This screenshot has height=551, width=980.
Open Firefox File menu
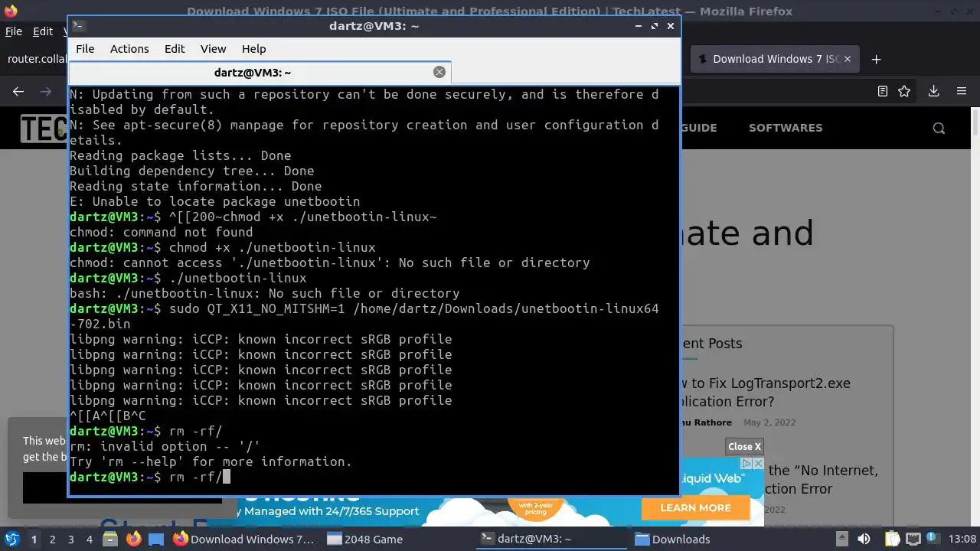[x=14, y=31]
